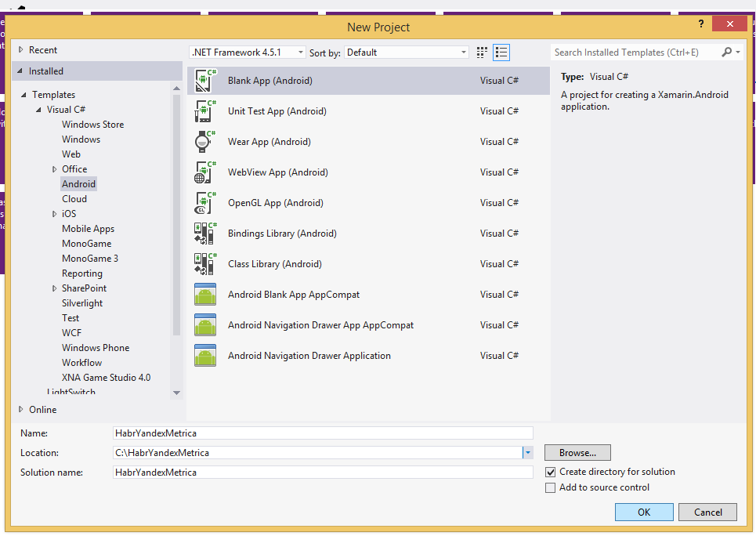Expand the iOS tree node

55,214
